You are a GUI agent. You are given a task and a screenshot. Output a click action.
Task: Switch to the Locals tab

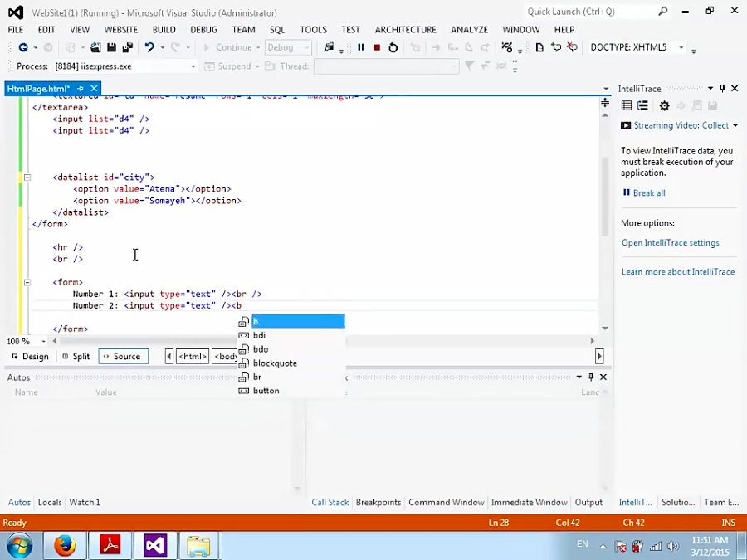[50, 503]
